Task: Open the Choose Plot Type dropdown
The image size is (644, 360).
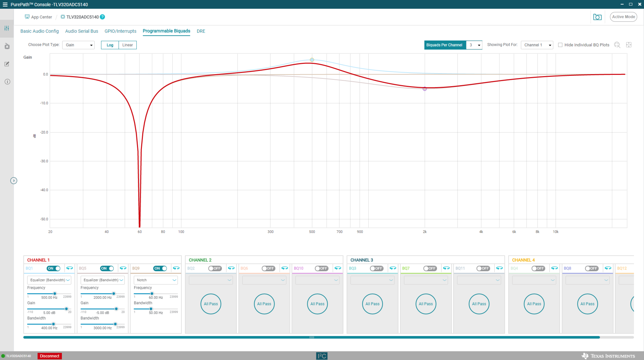Action: tap(78, 45)
